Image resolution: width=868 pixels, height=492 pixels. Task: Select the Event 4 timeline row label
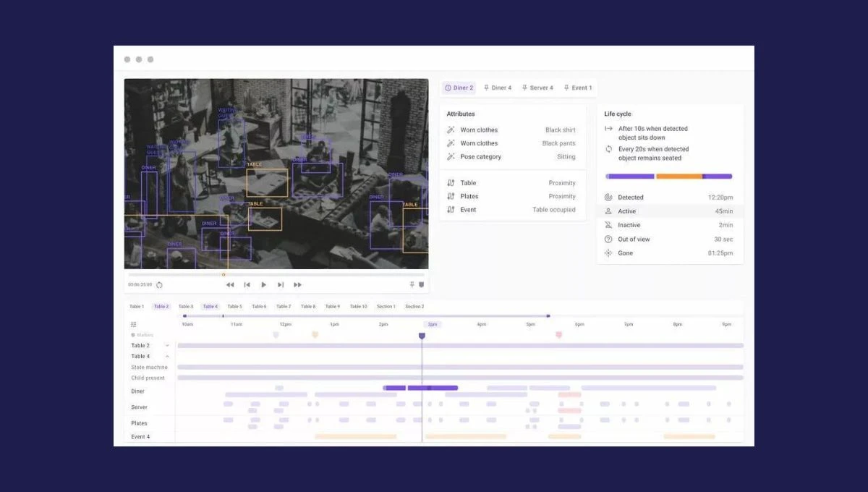tap(140, 437)
